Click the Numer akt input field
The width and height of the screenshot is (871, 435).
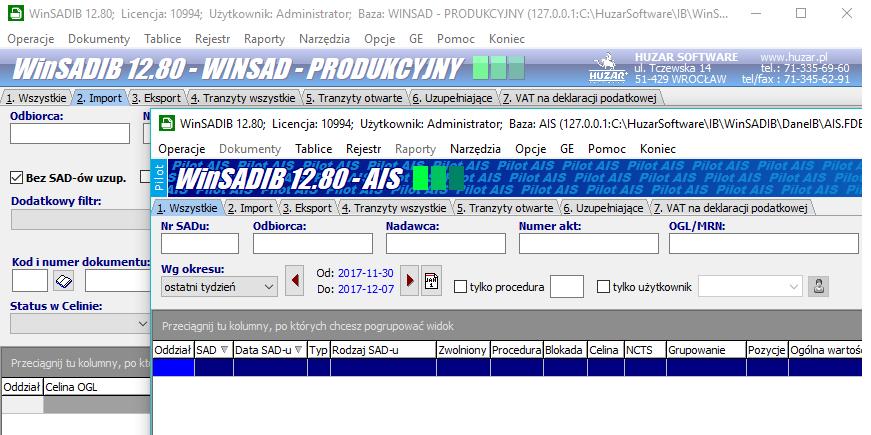(x=589, y=243)
